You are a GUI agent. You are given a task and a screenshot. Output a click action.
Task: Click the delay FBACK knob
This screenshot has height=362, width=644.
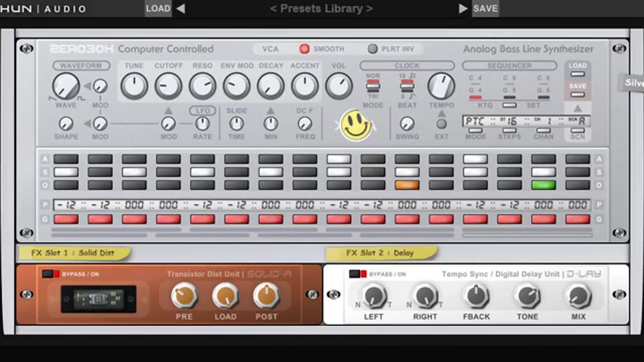point(476,297)
